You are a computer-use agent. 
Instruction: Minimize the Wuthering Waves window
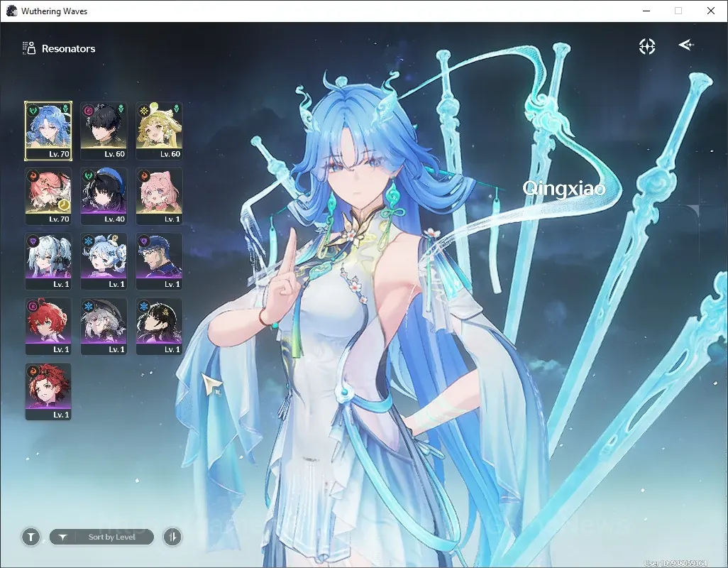coord(646,11)
